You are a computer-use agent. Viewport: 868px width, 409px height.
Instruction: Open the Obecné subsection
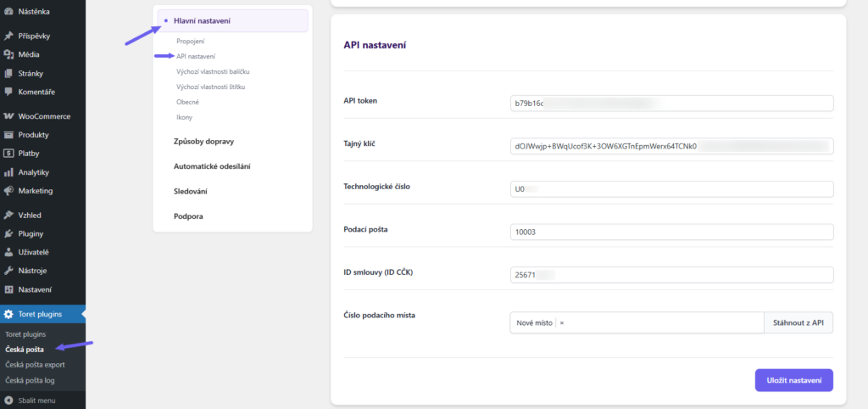click(187, 102)
